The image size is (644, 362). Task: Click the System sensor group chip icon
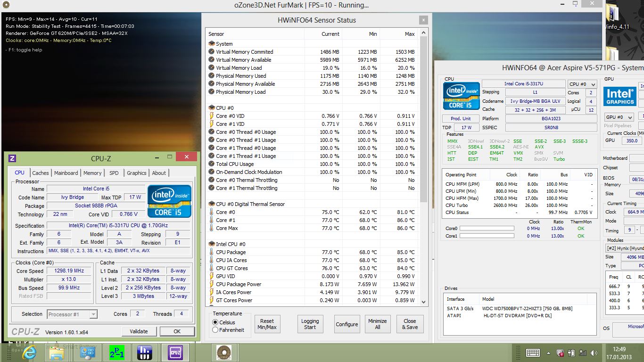[212, 44]
